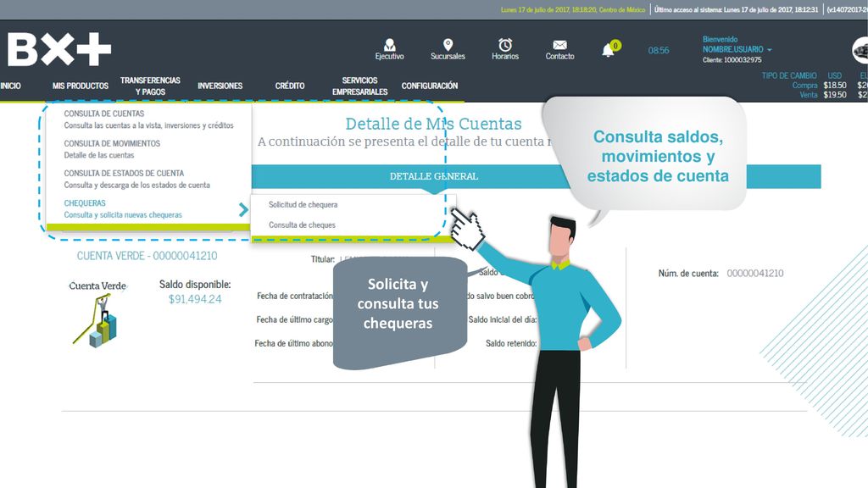Click account number 00000041210 value
Viewport: 868px width, 488px height.
755,274
